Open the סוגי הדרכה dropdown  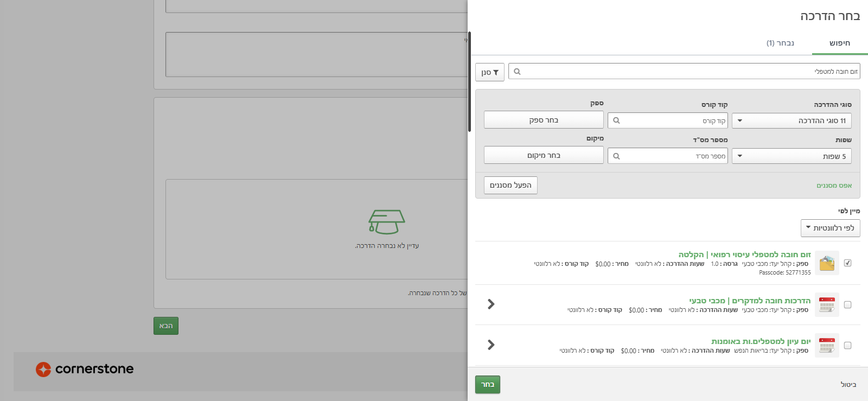pos(792,120)
